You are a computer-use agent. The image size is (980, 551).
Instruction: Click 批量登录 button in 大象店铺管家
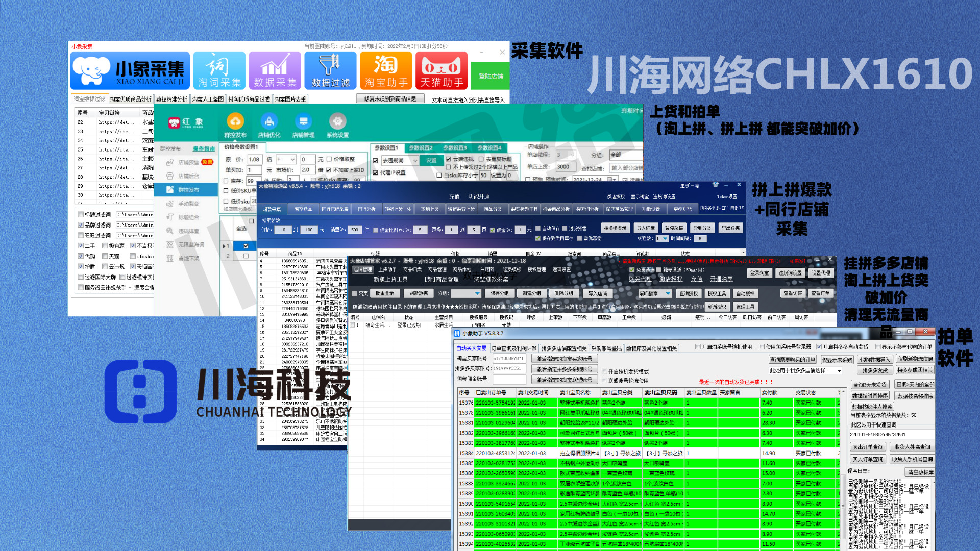tap(385, 293)
